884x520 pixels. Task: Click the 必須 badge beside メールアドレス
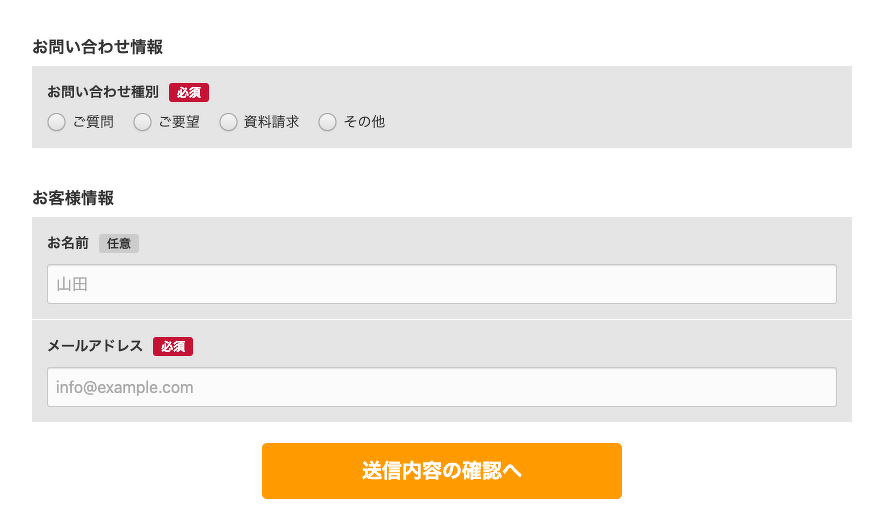(173, 346)
